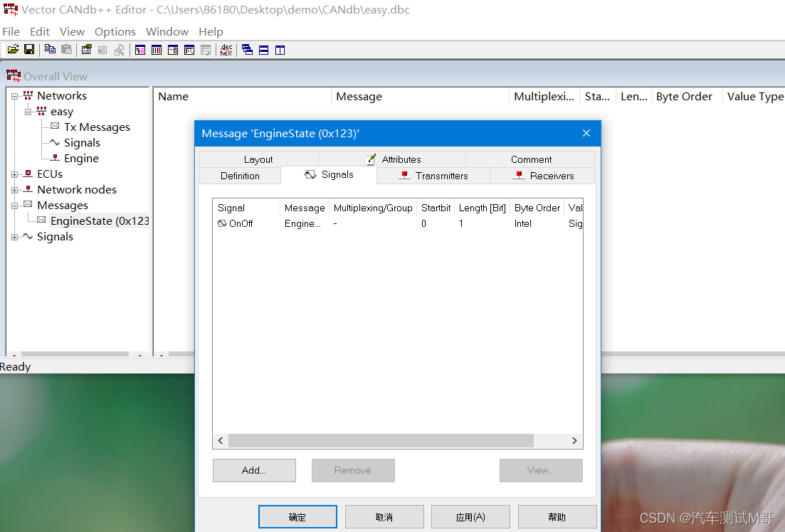This screenshot has width=785, height=532.
Task: Open the Attributes tab
Action: 392,159
